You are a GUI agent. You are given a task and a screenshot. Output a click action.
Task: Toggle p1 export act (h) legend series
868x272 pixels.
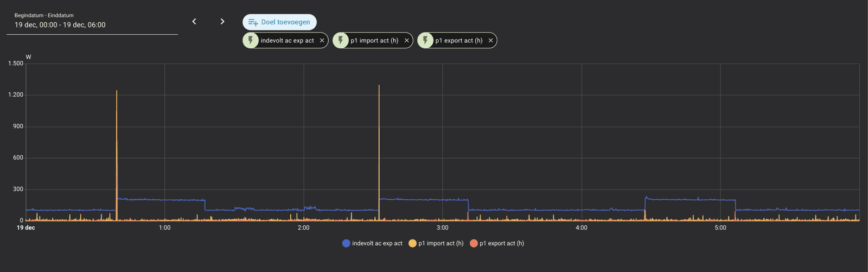click(502, 243)
